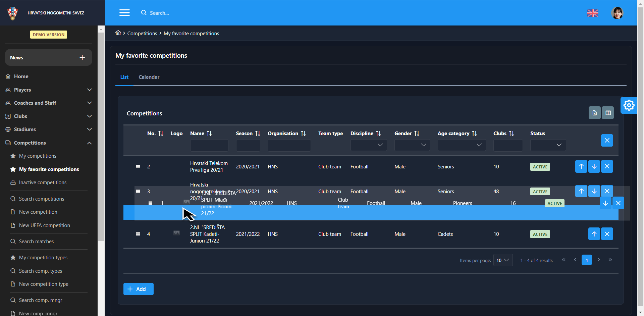Open the Status filter dropdown
The height and width of the screenshot is (316, 644).
[548, 145]
